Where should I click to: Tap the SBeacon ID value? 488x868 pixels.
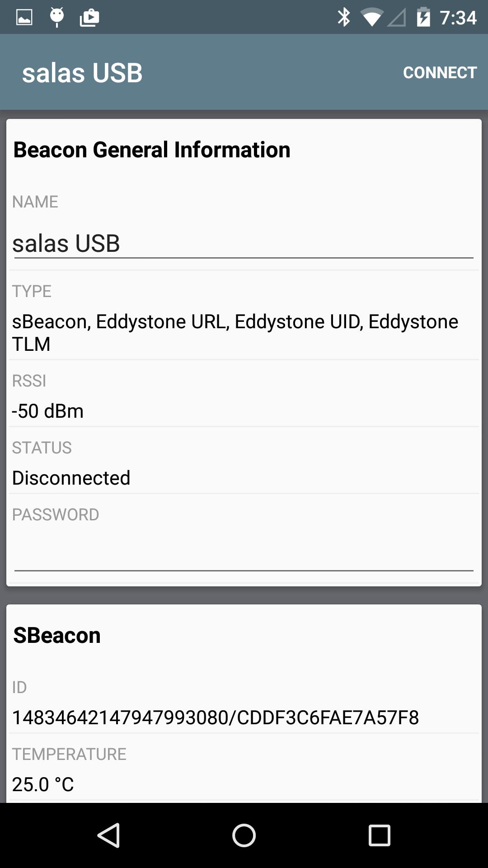tap(216, 717)
